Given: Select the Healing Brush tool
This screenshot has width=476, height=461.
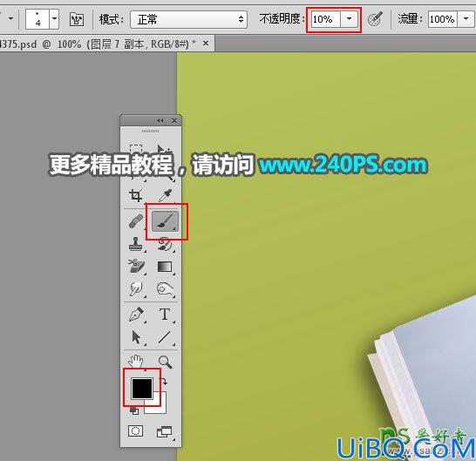Looking at the screenshot, I should (136, 221).
